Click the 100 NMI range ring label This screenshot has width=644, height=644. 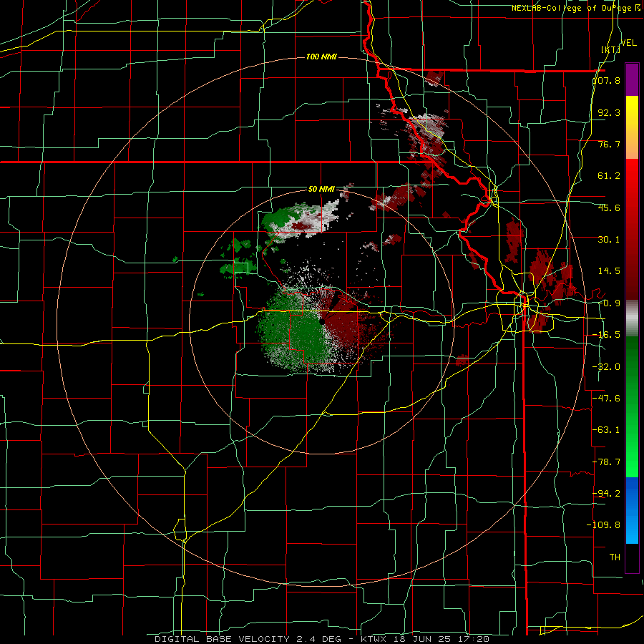pyautogui.click(x=321, y=57)
